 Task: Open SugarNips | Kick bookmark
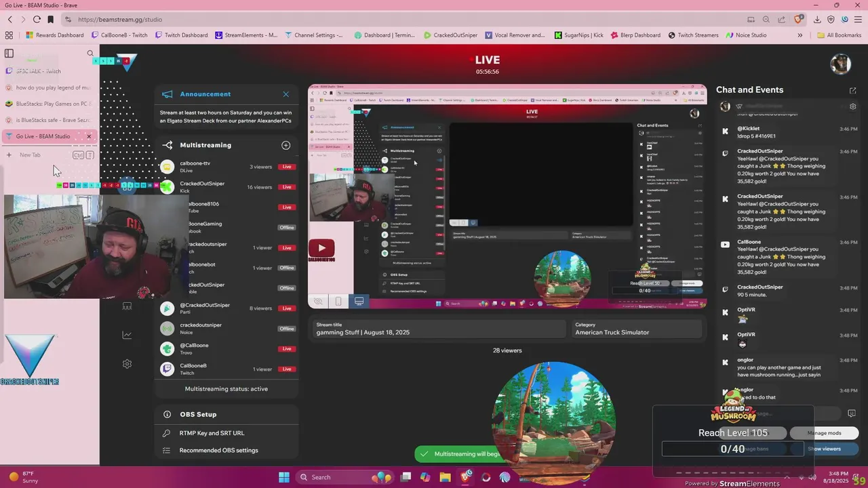pyautogui.click(x=578, y=35)
